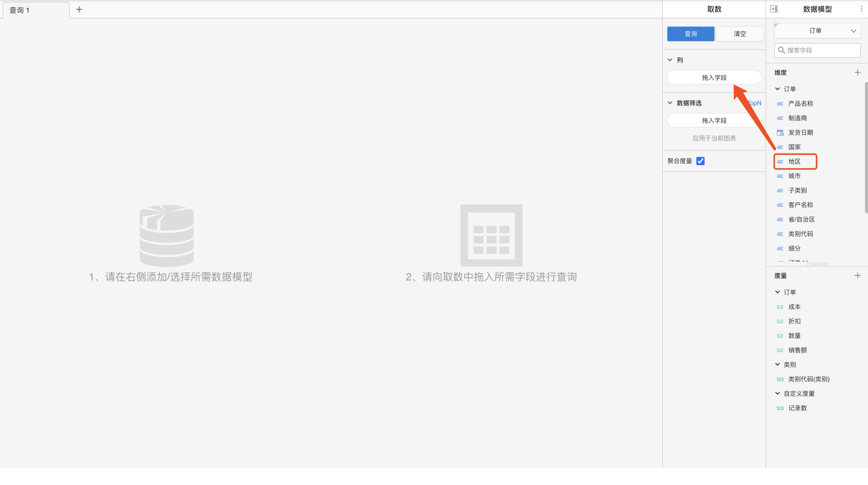The image size is (868, 485).
Task: Click the 0.2 icon beside 销售额
Action: point(780,350)
